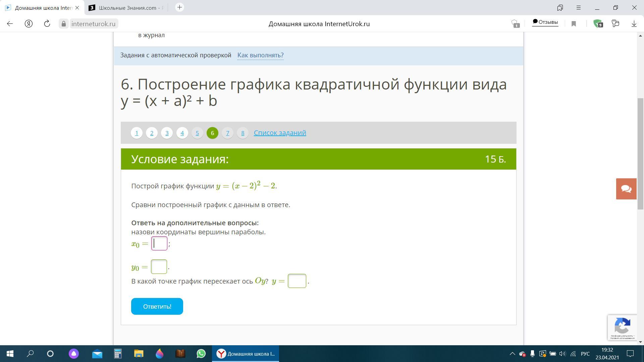
Task: Open the bookmark icon in toolbar
Action: [x=574, y=23]
